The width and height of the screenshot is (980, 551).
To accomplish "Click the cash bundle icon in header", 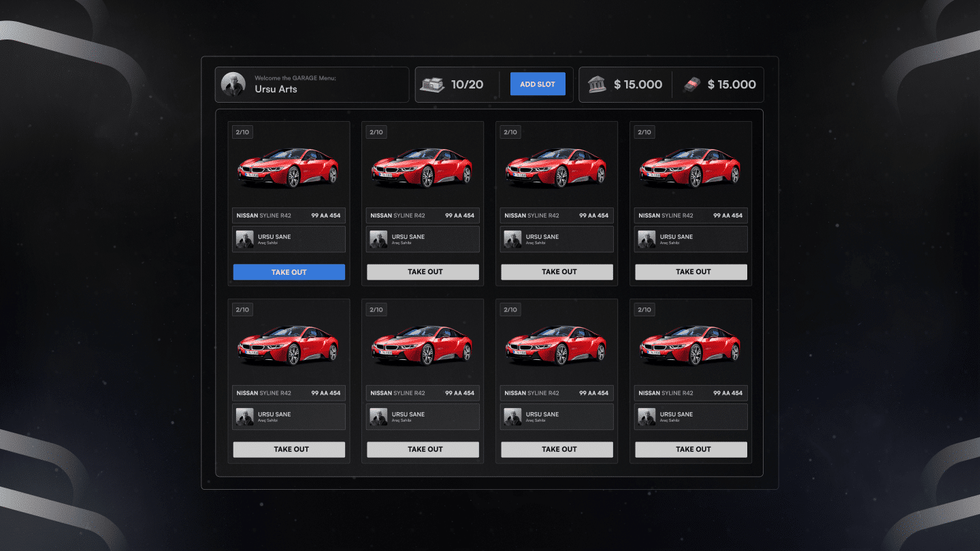I will point(691,84).
